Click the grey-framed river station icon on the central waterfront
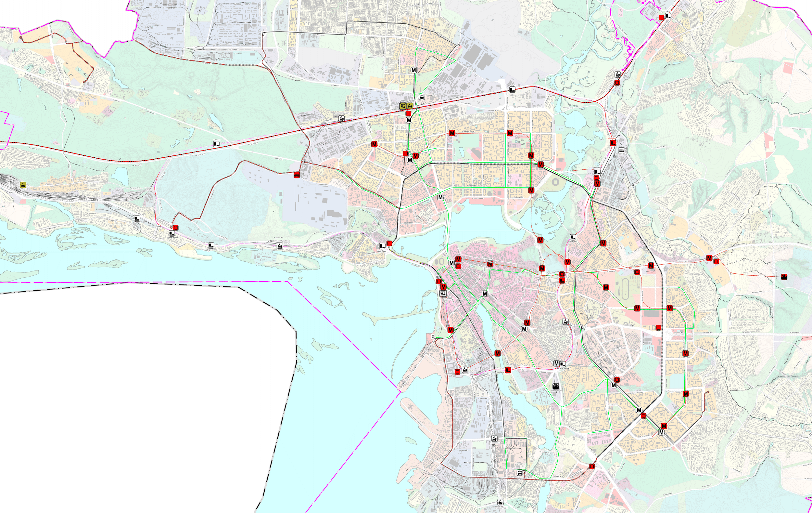812x513 pixels. pyautogui.click(x=443, y=294)
